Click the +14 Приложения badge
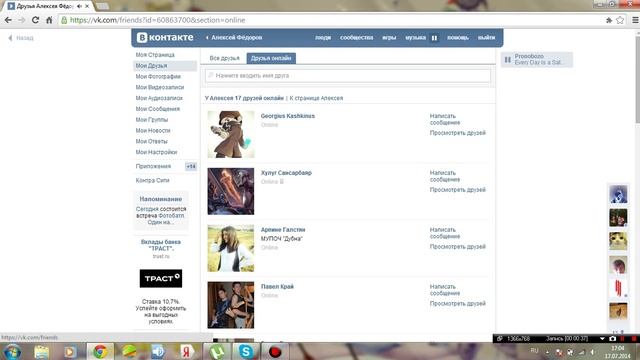This screenshot has width=640, height=360. tap(191, 167)
